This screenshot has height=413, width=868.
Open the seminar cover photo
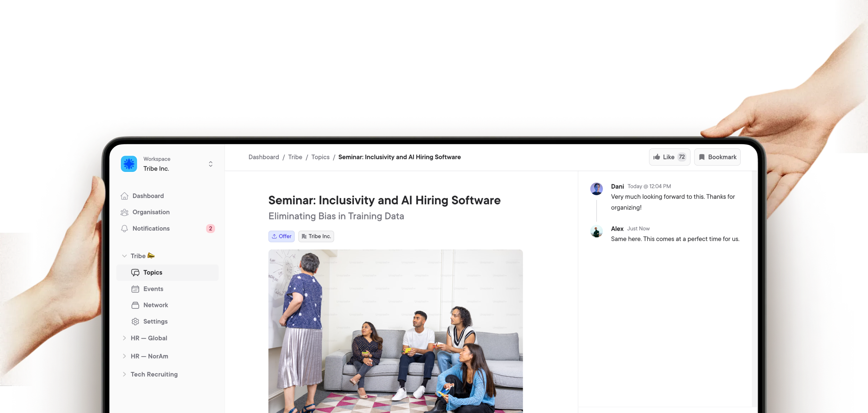point(395,331)
